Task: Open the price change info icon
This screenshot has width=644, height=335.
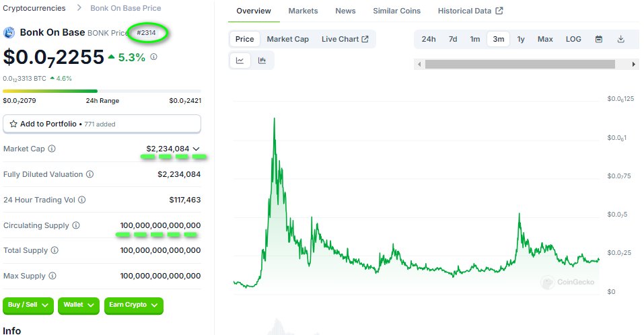Action: [153, 57]
